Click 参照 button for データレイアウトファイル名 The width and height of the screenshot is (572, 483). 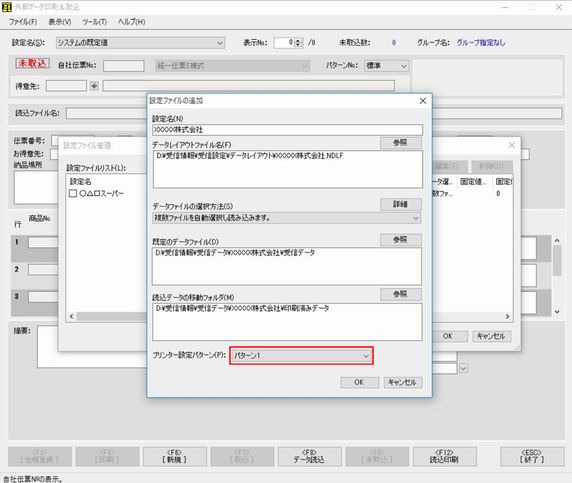pos(401,143)
